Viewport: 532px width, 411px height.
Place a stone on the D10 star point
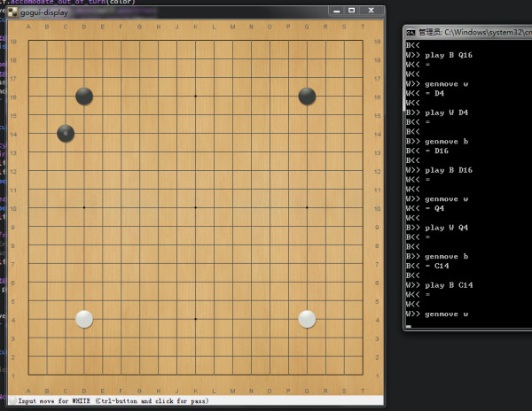click(84, 207)
